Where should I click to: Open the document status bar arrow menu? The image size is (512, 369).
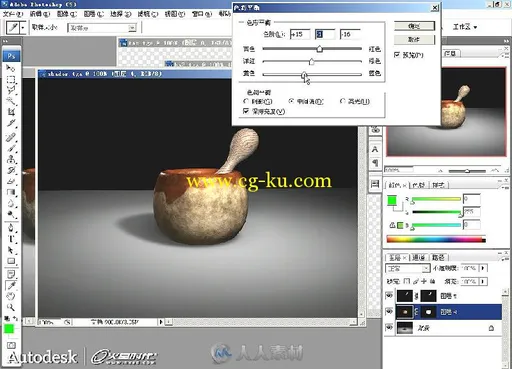pos(161,322)
